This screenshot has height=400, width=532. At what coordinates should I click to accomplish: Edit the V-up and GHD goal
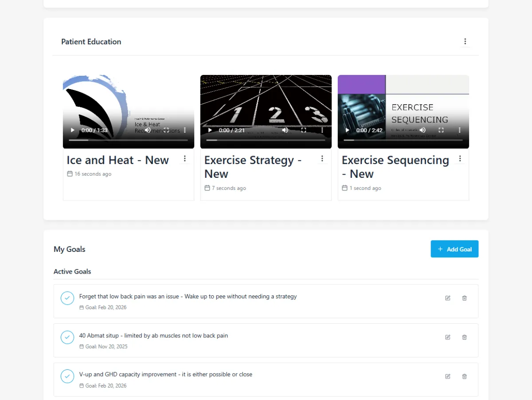click(448, 376)
